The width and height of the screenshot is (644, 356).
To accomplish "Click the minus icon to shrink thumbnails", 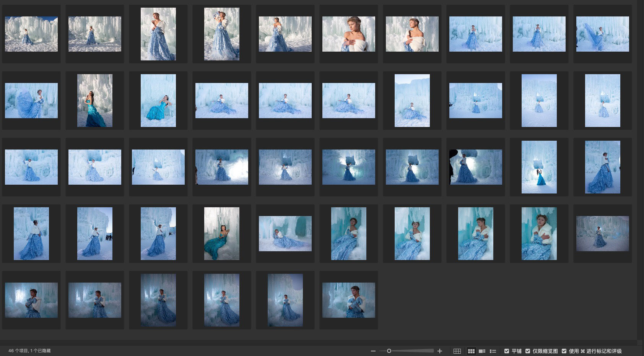I will click(373, 351).
